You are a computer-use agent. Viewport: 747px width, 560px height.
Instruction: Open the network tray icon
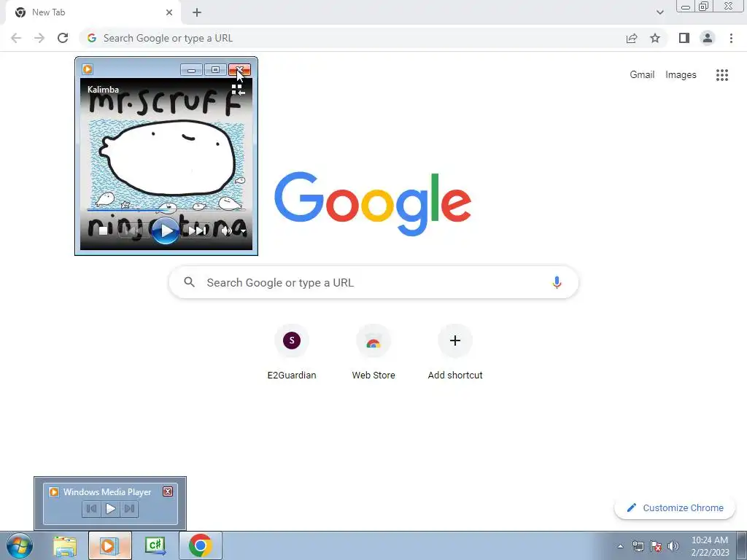point(638,546)
